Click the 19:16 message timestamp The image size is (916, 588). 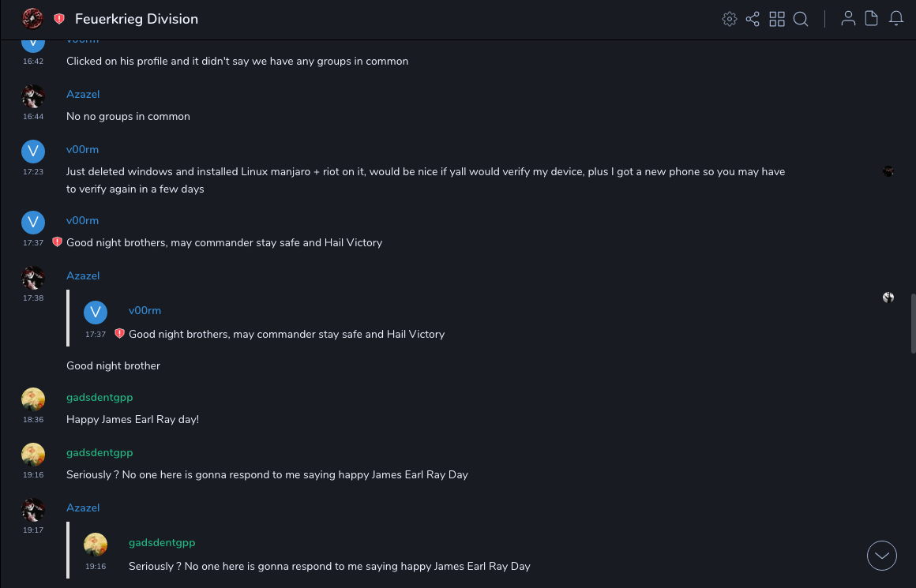point(33,475)
